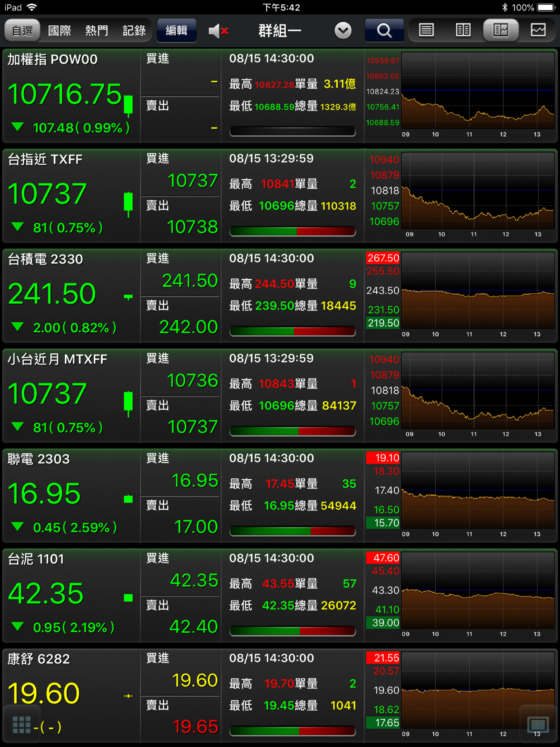Viewport: 560px width, 747px height.
Task: Go to the 記錄 tab
Action: [134, 31]
